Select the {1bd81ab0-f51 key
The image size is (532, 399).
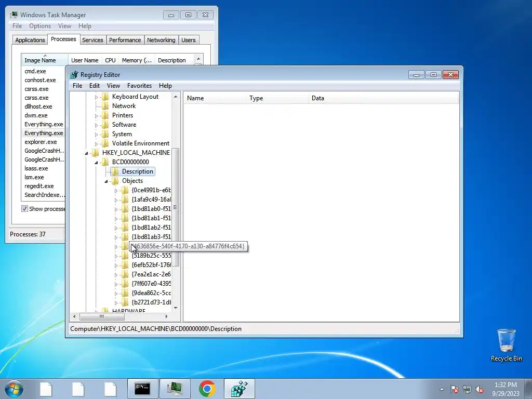click(x=151, y=209)
